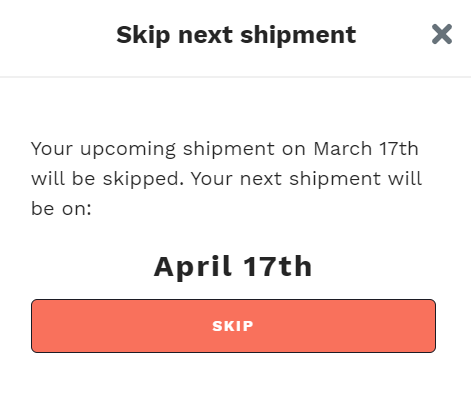
Task: Confirm skipping the March 17th shipment
Action: click(x=233, y=326)
